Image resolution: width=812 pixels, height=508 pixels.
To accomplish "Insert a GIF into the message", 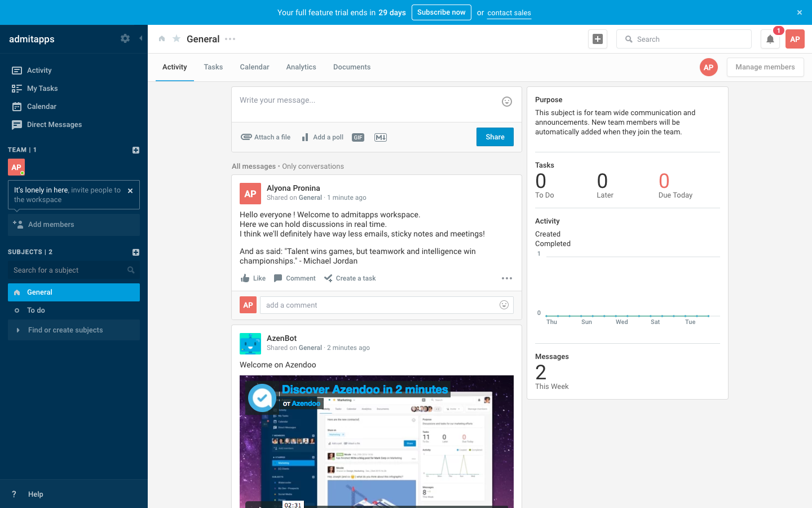I will (x=358, y=137).
